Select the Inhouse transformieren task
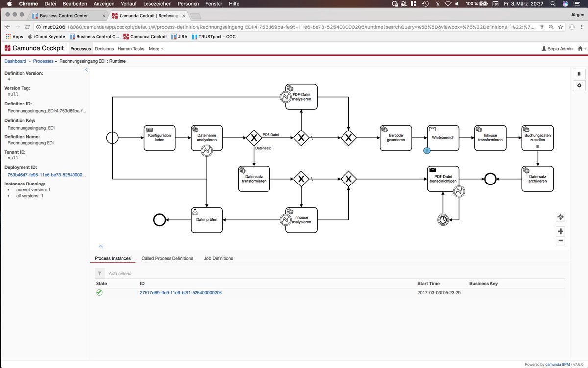This screenshot has width=588, height=368. point(490,137)
